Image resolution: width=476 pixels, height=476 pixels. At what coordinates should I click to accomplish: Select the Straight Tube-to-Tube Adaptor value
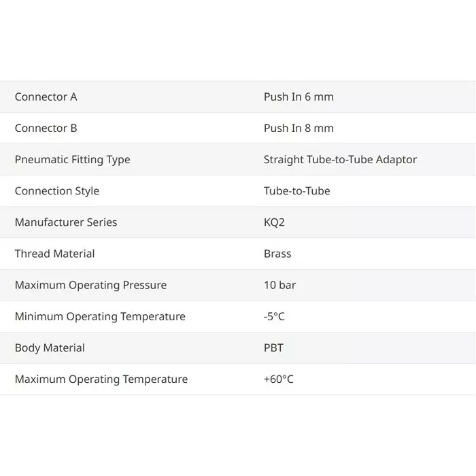tap(340, 159)
